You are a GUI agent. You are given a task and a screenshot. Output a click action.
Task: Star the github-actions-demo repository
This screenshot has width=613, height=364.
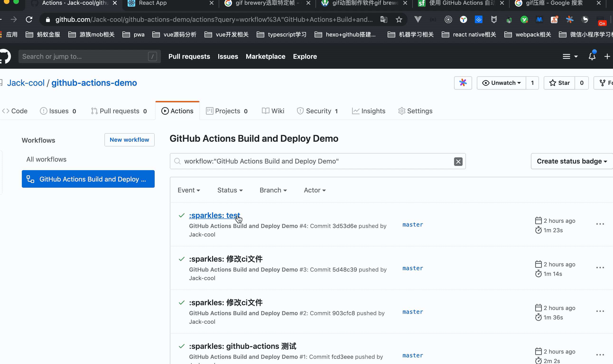559,83
